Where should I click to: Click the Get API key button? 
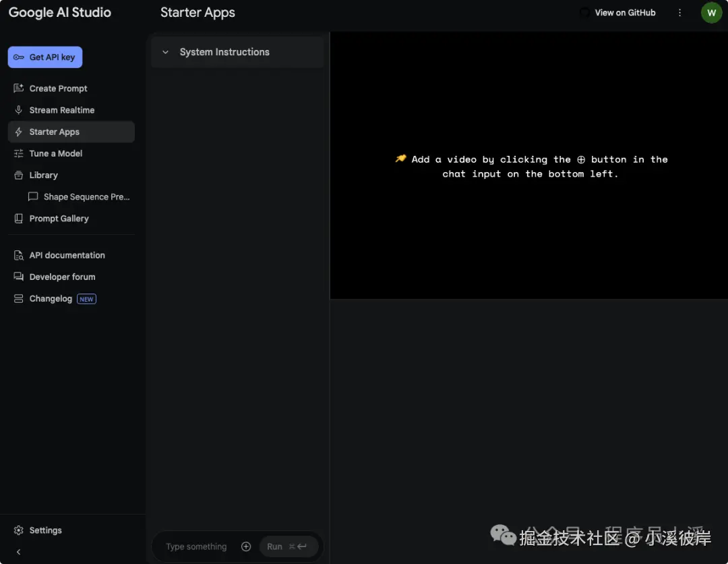(x=45, y=57)
